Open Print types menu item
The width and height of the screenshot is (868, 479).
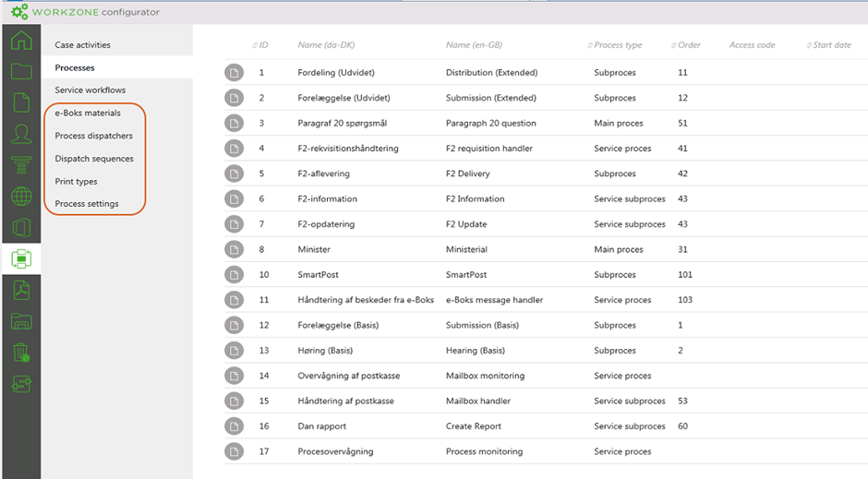[76, 182]
